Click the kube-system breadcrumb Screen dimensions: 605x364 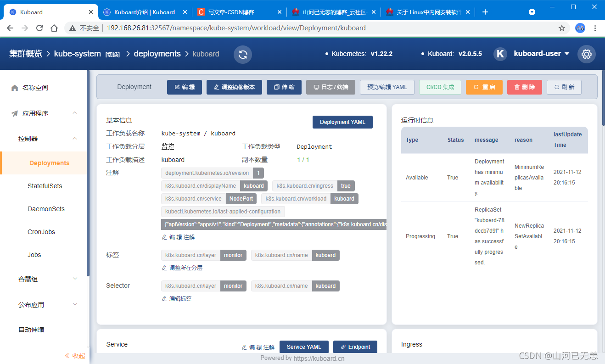[x=78, y=54]
